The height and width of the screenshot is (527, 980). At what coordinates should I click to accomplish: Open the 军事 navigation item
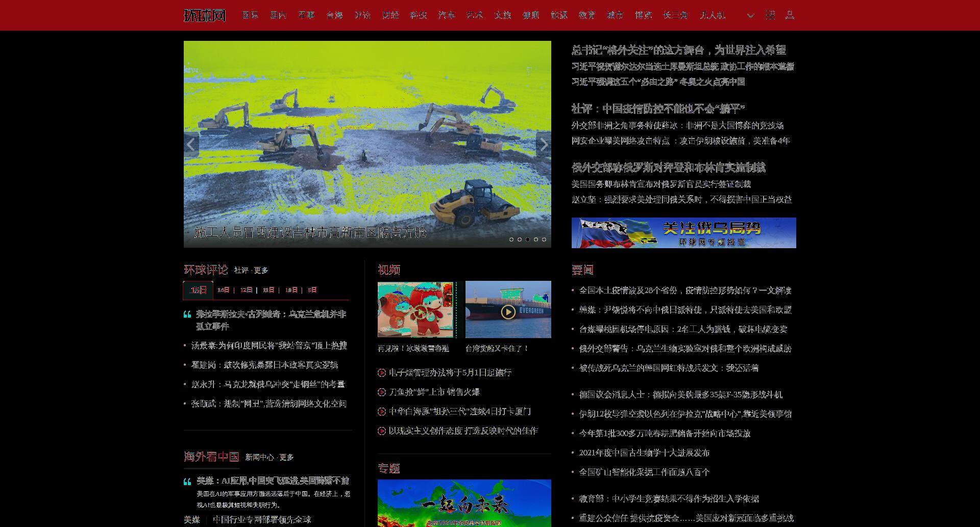pos(306,15)
